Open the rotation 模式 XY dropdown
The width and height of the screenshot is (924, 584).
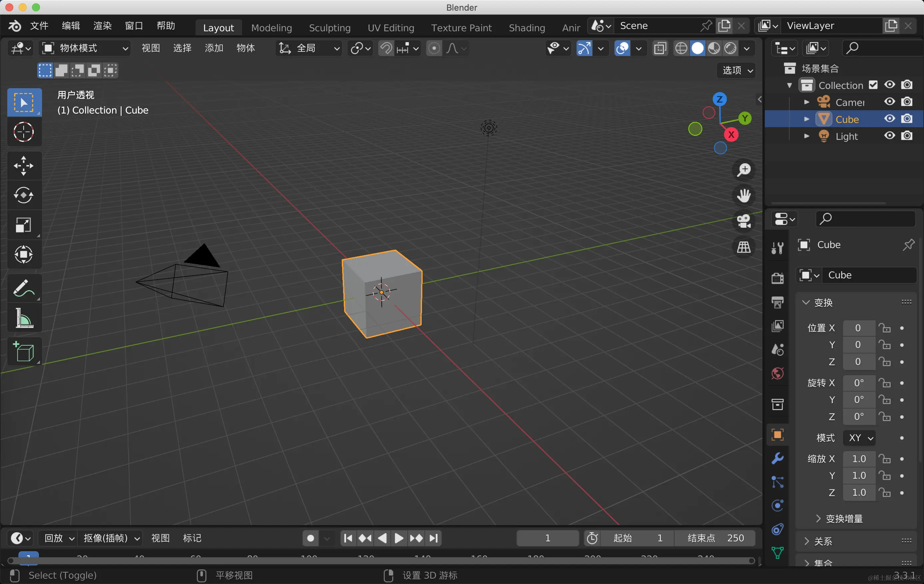point(860,438)
